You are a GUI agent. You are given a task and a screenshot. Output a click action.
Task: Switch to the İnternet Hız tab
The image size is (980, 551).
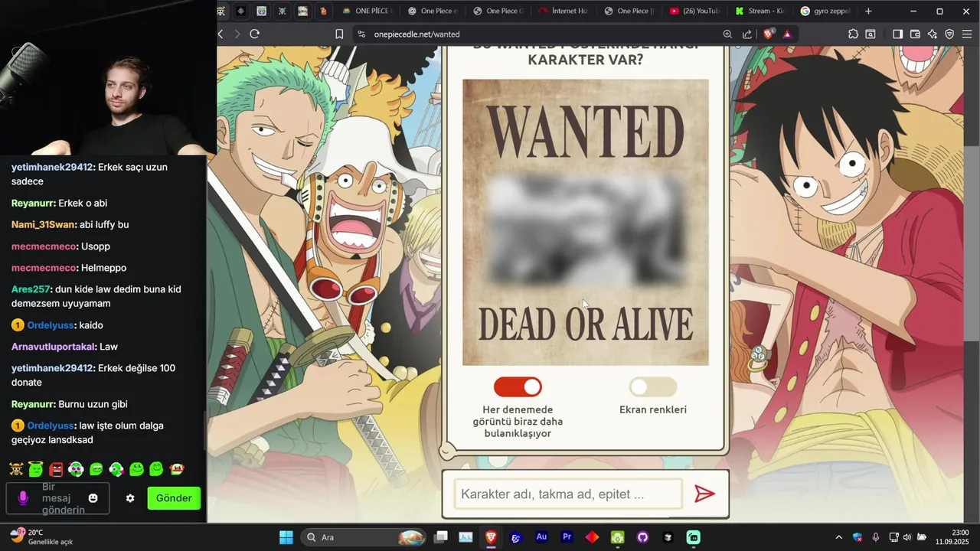click(x=563, y=11)
